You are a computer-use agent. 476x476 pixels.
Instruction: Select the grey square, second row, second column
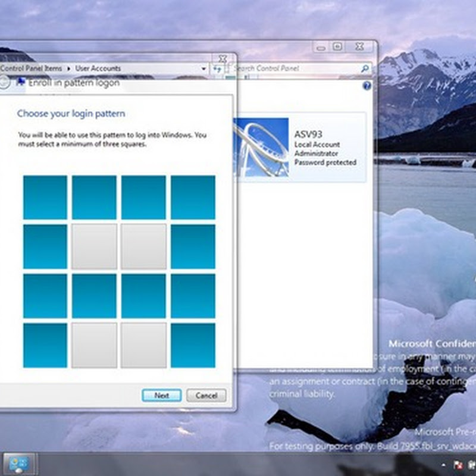pyautogui.click(x=94, y=246)
